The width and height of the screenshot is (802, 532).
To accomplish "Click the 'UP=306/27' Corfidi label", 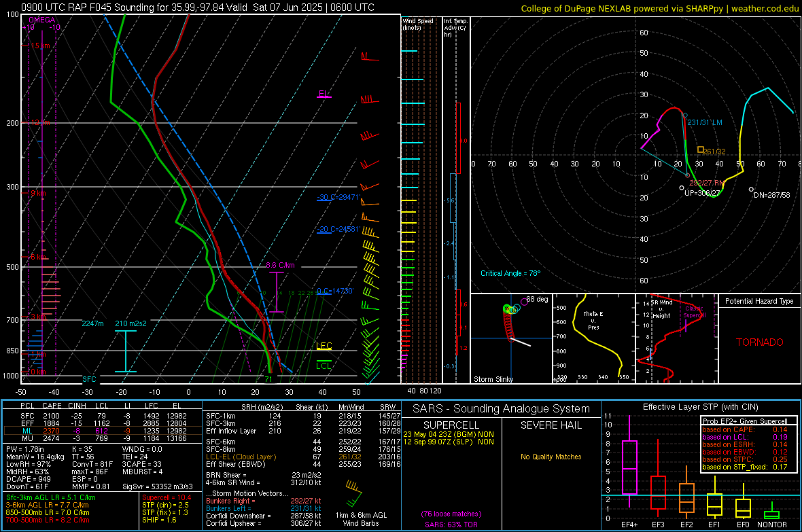I will tap(701, 194).
